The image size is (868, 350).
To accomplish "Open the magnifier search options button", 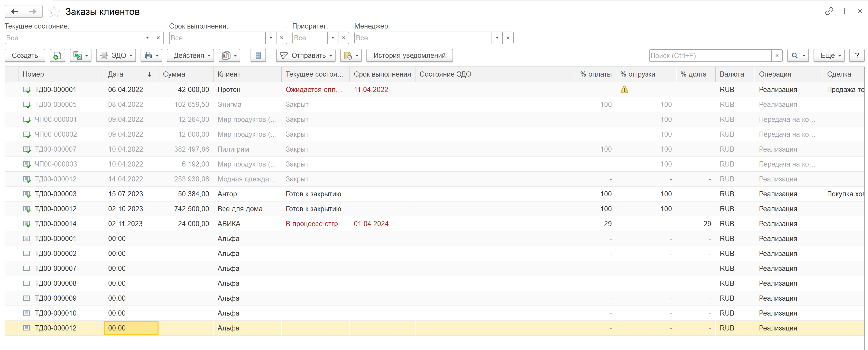I will [x=798, y=56].
